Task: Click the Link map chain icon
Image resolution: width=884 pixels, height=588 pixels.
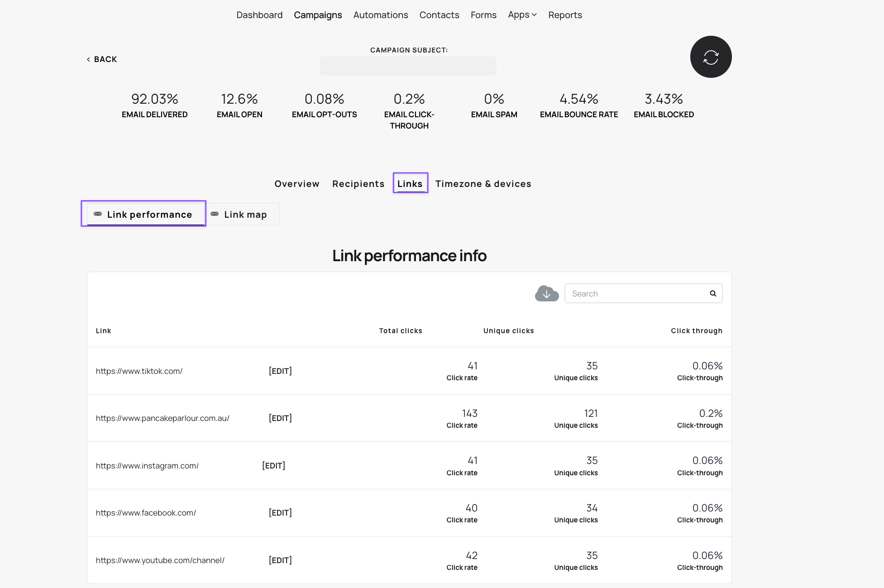Action: [x=215, y=214]
